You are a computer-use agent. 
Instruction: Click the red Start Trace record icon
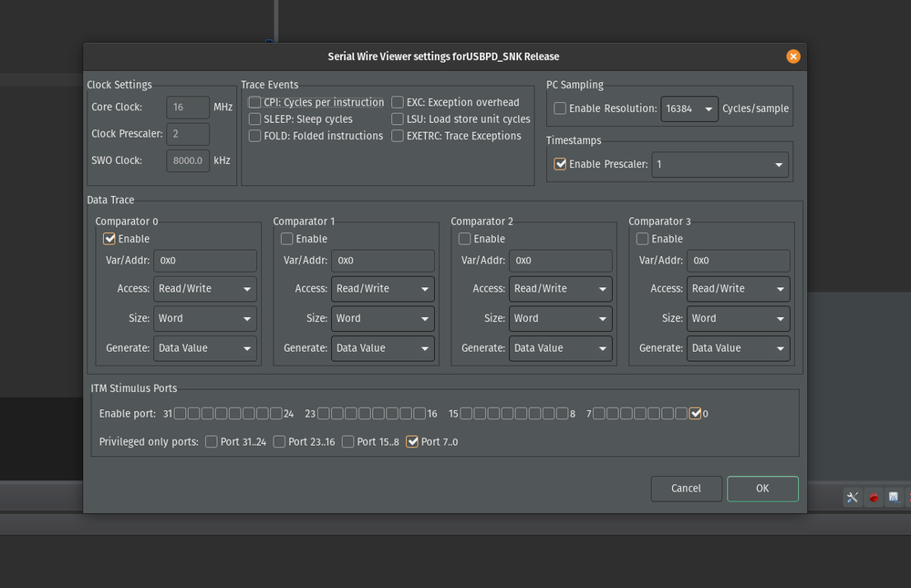[x=873, y=497]
